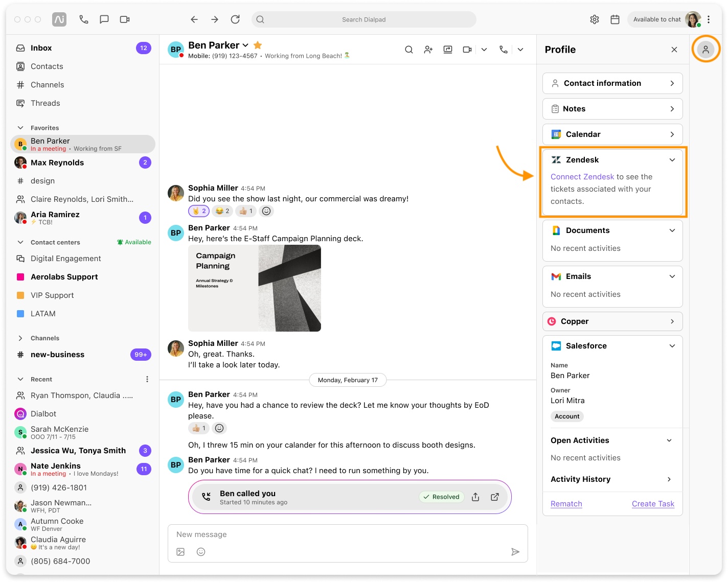Collapse the Zendesk panel
Viewport: 728px width, 583px height.
672,160
